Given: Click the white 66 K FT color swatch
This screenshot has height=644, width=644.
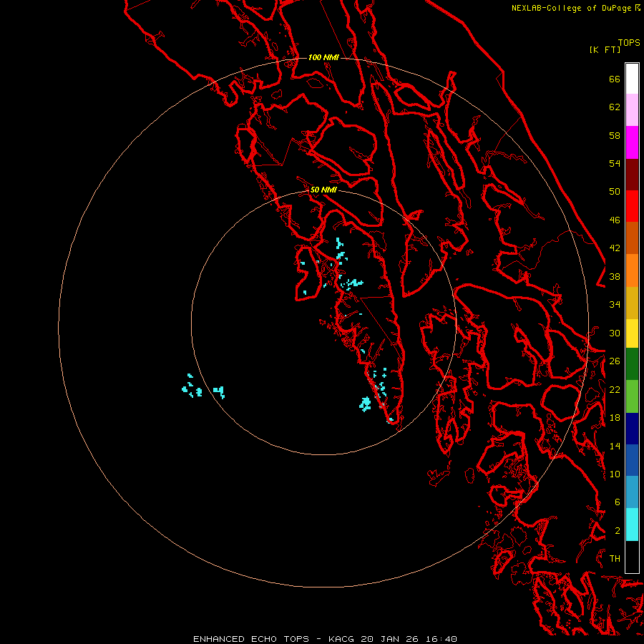Looking at the screenshot, I should (x=632, y=79).
